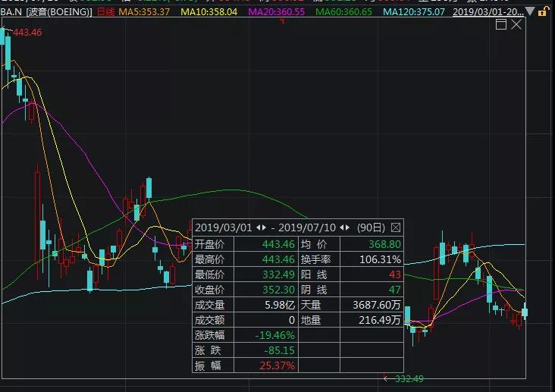Image resolution: width=555 pixels, height=392 pixels.
Task: Click the green MA60 indicator label
Action: [343, 11]
